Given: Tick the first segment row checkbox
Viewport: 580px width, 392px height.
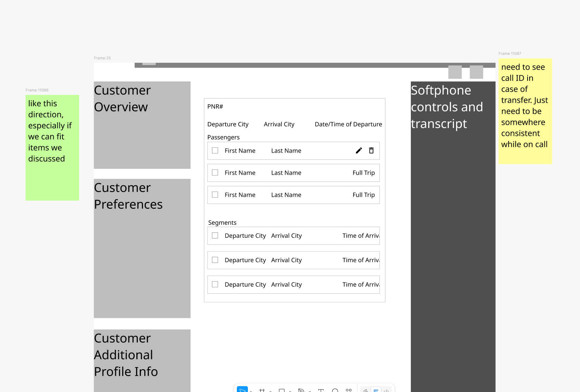Looking at the screenshot, I should (215, 235).
